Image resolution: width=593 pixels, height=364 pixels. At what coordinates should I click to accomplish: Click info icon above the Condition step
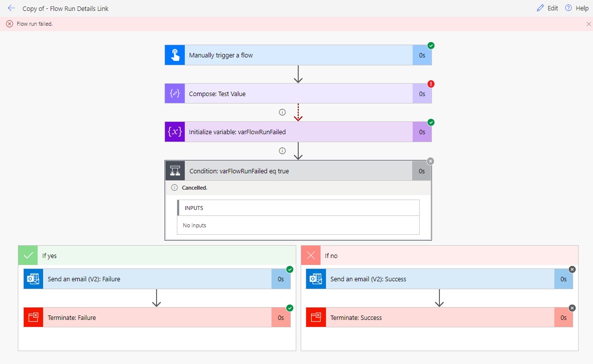coord(282,151)
